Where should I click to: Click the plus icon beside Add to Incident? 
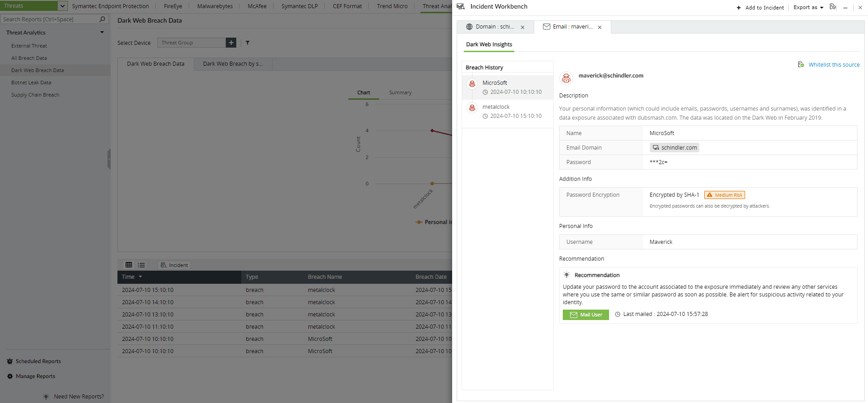[739, 8]
